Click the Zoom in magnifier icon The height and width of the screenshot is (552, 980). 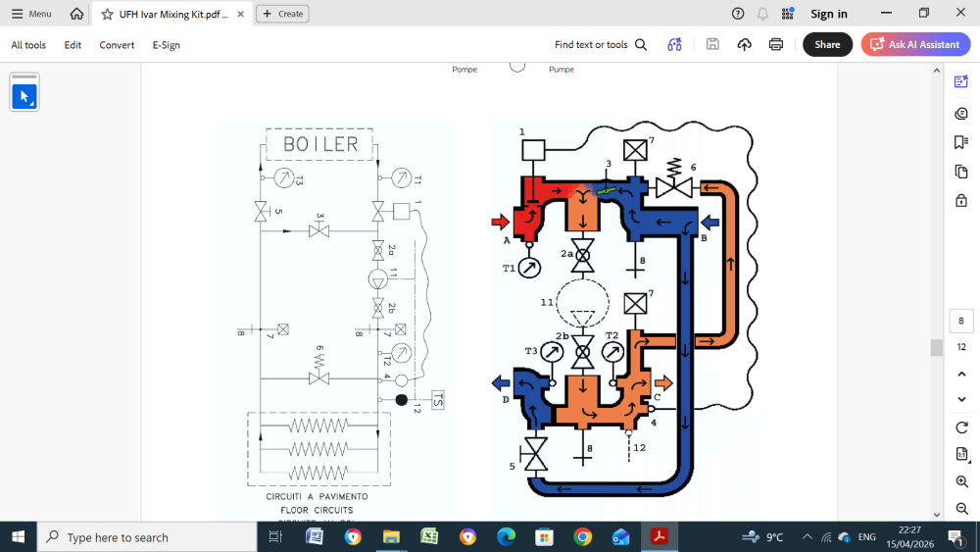pyautogui.click(x=961, y=481)
